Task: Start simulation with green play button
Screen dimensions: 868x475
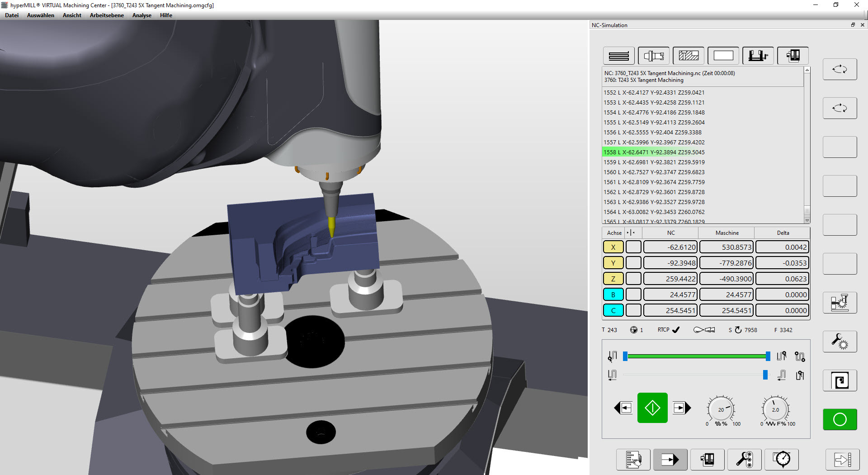Action: click(652, 408)
